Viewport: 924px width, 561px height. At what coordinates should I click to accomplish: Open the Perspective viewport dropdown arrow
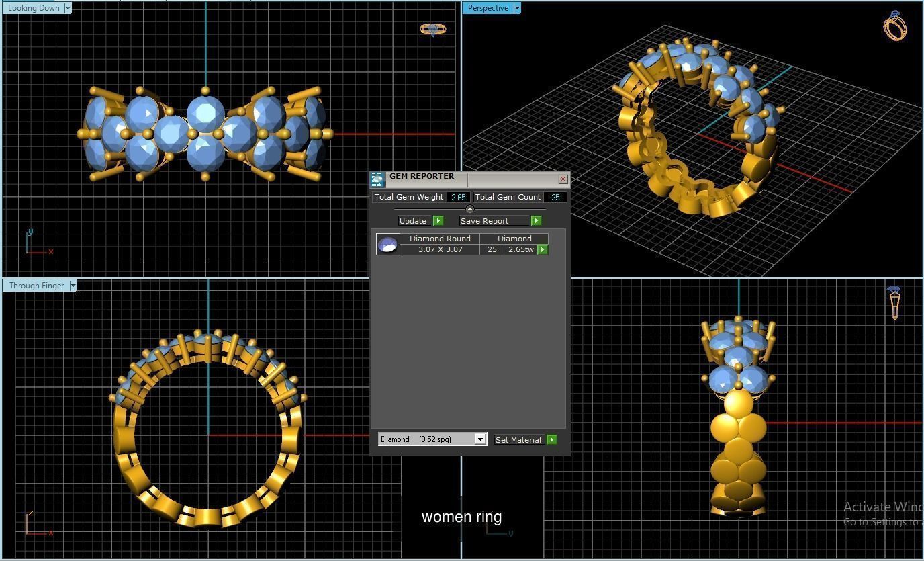[517, 8]
